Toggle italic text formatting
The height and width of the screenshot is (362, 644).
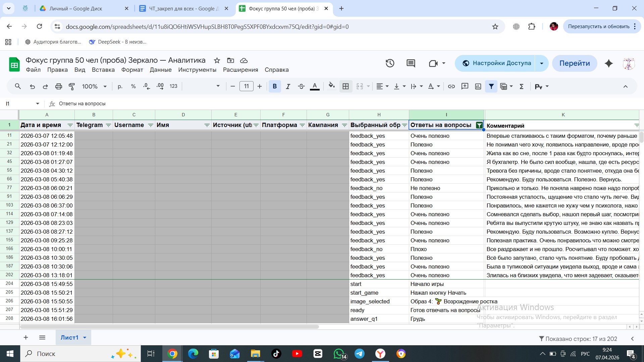pos(288,86)
